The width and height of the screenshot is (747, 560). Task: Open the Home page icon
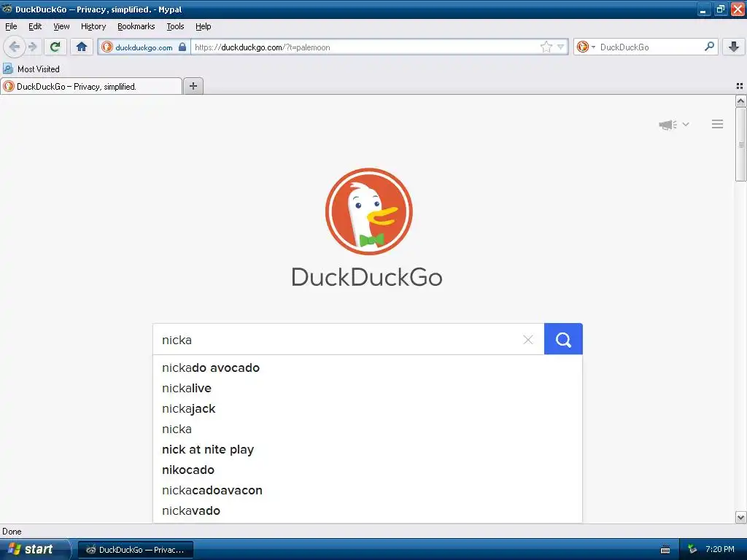pos(82,47)
